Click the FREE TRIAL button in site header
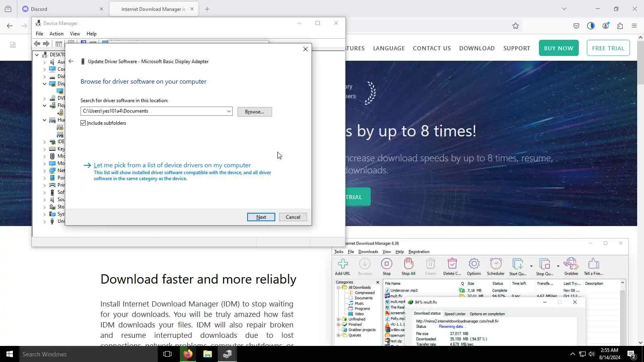Image resolution: width=644 pixels, height=362 pixels. (x=608, y=48)
